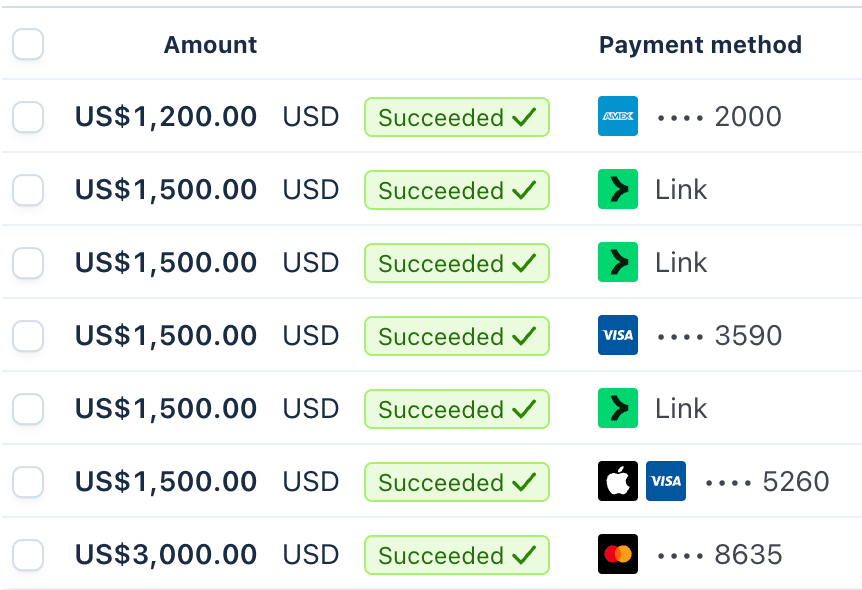This screenshot has width=862, height=590.
Task: Toggle the select-all checkbox in the header
Action: (x=28, y=44)
